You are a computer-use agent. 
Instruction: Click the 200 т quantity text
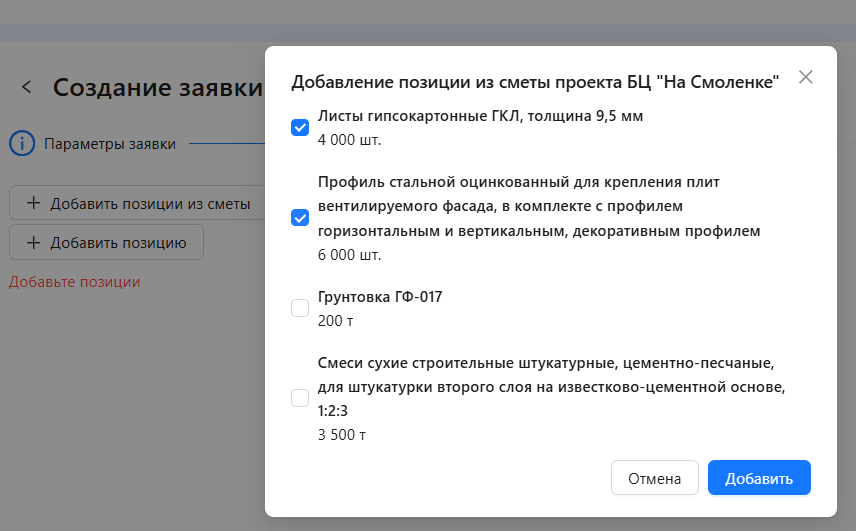tap(335, 321)
